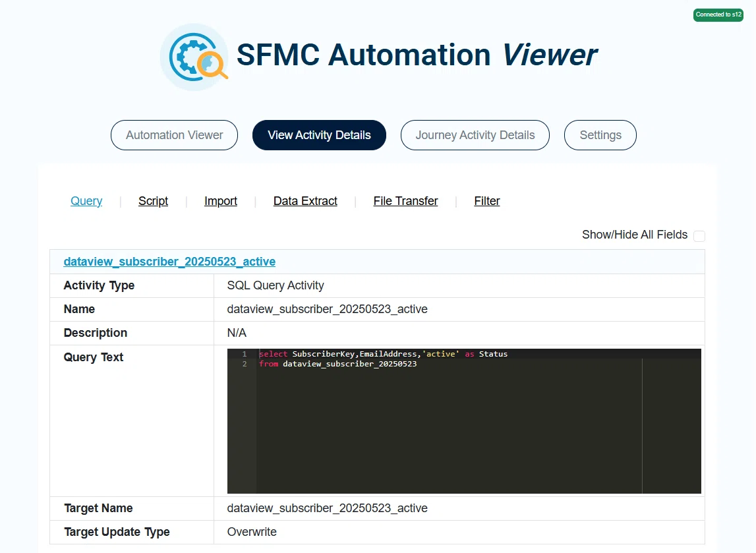
Task: Click the Connected to s12 status badge
Action: coord(718,15)
